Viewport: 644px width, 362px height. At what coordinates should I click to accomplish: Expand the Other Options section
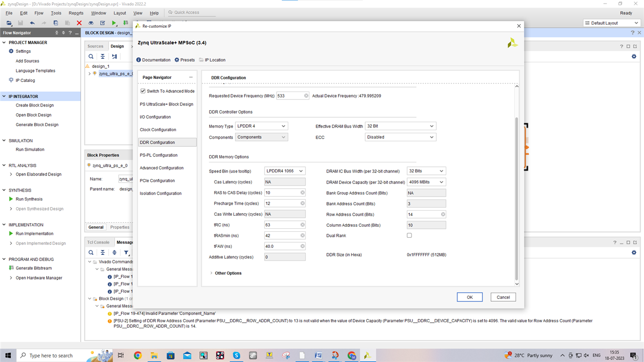click(x=211, y=273)
